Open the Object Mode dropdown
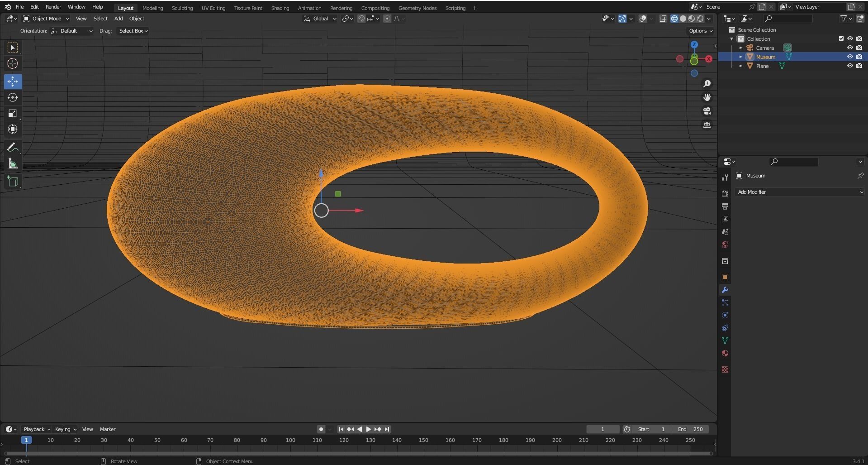This screenshot has width=868, height=465. coord(46,19)
